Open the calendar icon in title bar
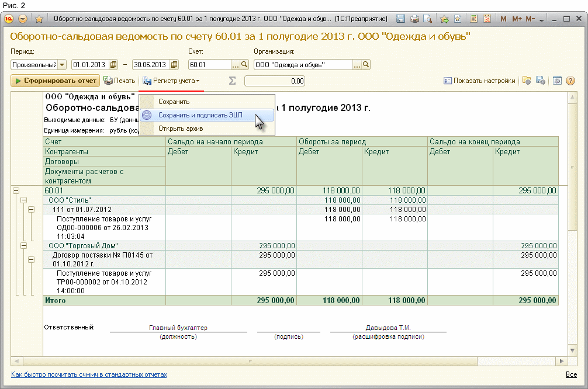588x389 pixels. (x=487, y=19)
